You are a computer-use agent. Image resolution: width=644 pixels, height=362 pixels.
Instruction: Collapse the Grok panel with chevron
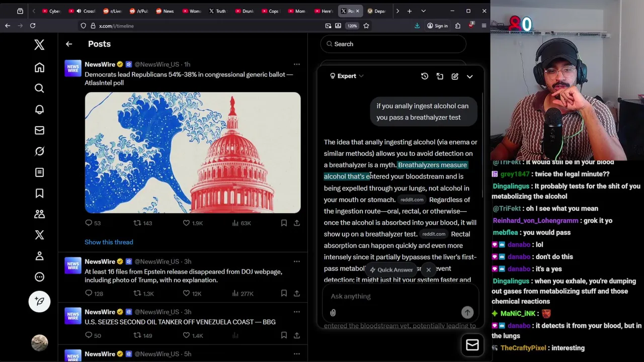(469, 76)
